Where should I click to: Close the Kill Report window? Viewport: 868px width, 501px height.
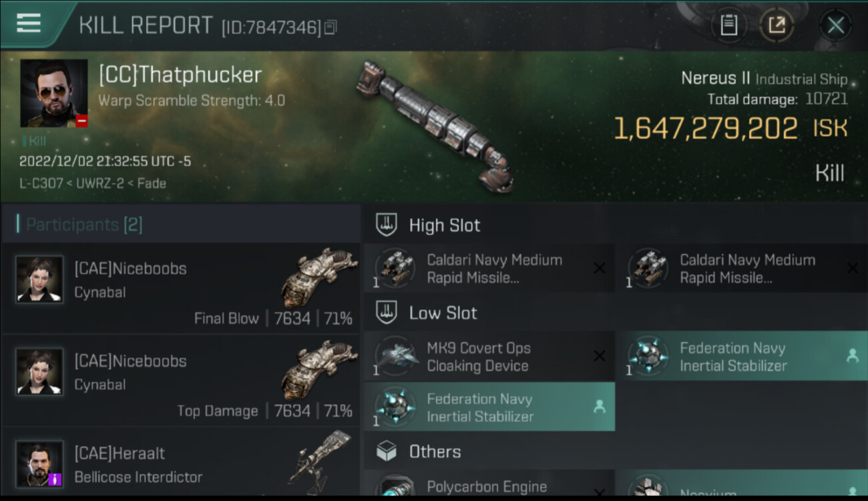pyautogui.click(x=835, y=25)
